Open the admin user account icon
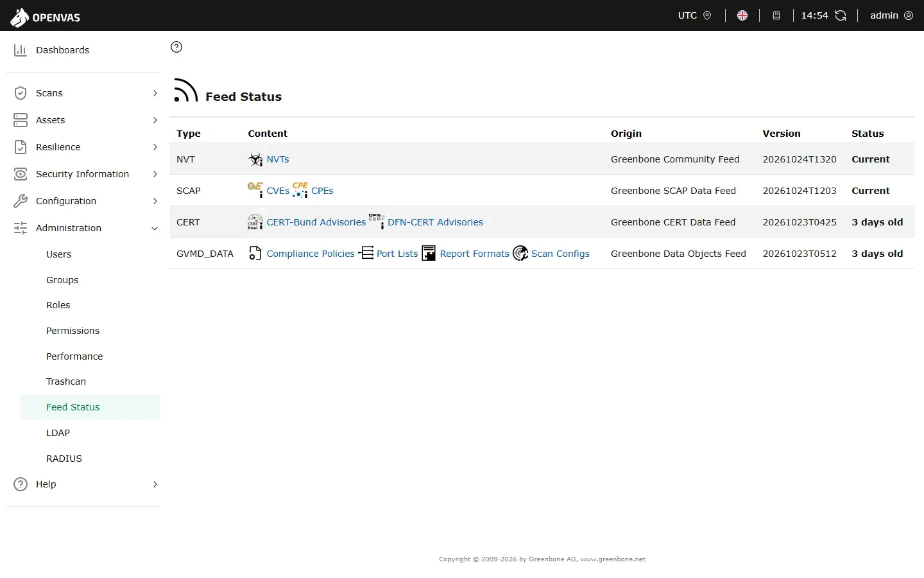The width and height of the screenshot is (924, 578). (909, 15)
